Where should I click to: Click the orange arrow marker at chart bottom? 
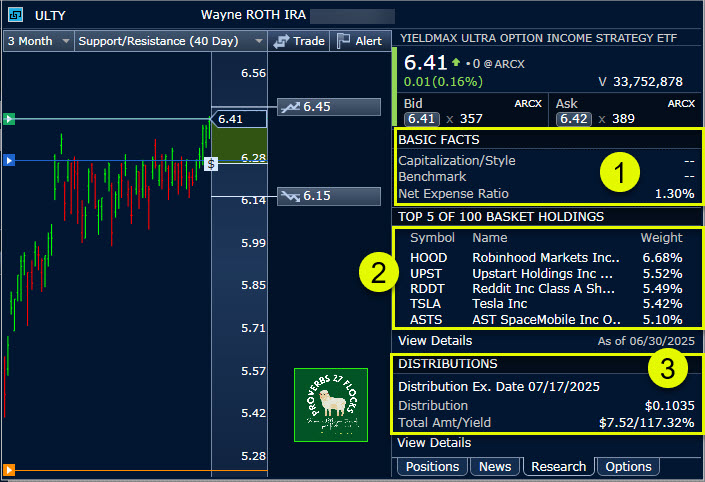(9, 469)
